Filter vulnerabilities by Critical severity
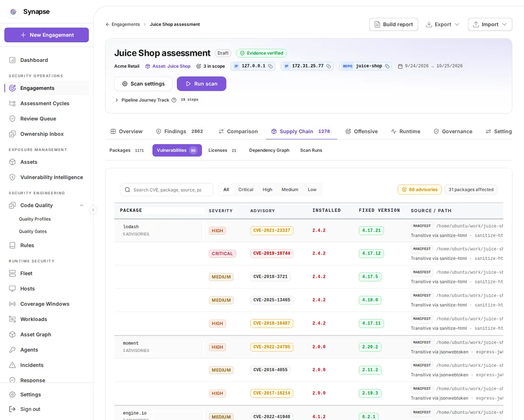The height and width of the screenshot is (420, 524). pyautogui.click(x=245, y=189)
